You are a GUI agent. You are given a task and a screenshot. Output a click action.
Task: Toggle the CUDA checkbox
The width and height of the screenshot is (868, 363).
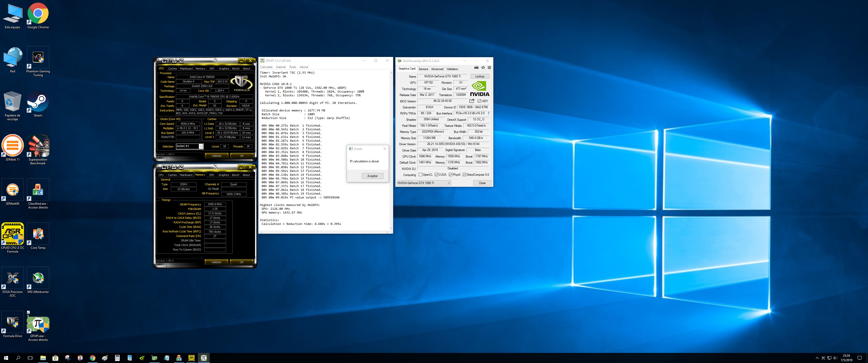[436, 175]
